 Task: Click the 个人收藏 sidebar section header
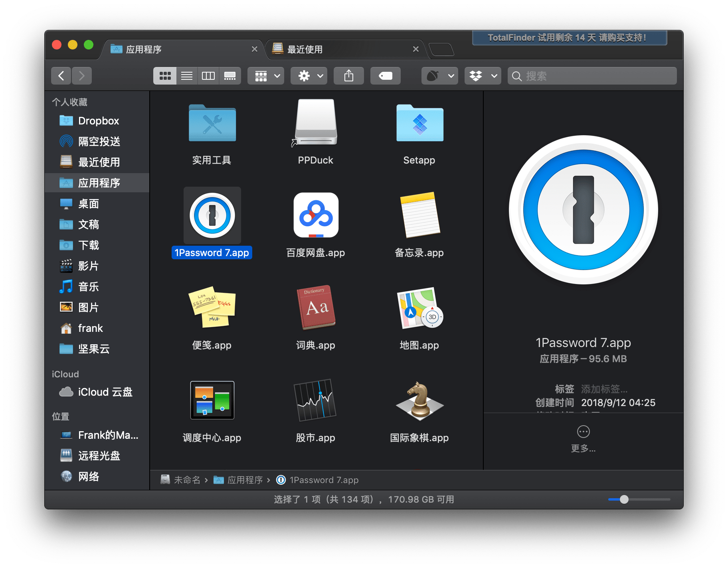(x=69, y=102)
